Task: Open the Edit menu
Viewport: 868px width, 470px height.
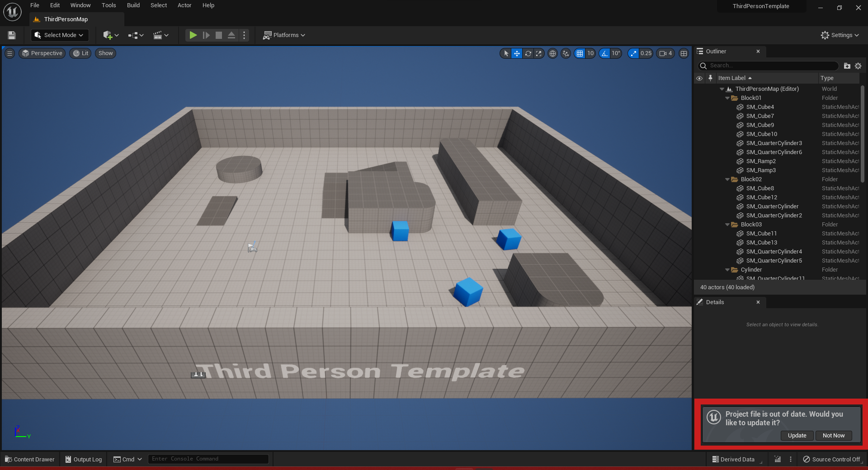Action: click(55, 5)
